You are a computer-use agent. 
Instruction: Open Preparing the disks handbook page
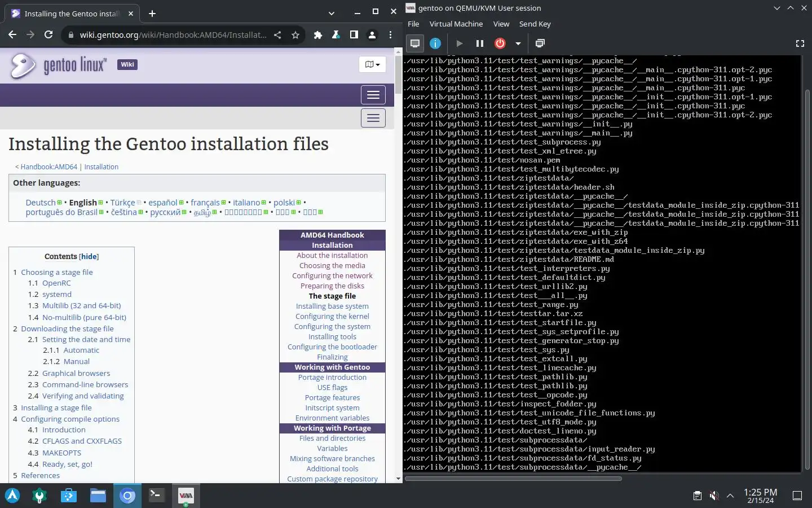[x=332, y=286]
